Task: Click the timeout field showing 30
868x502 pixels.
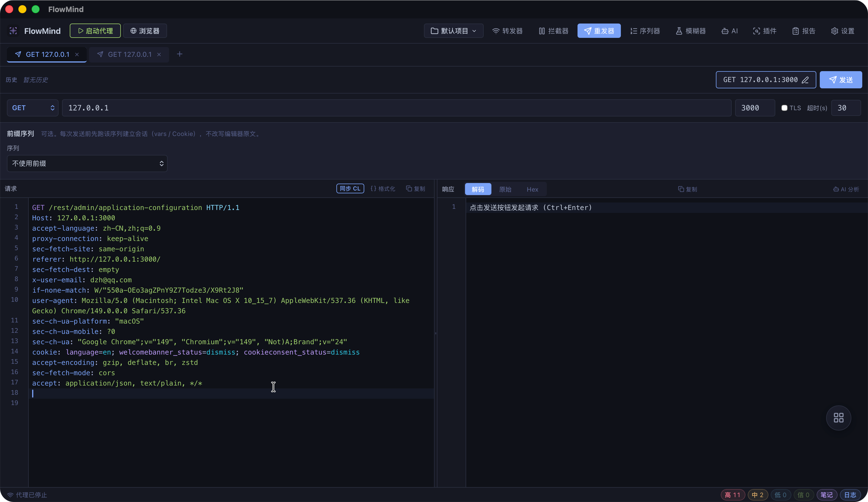Action: 846,108
